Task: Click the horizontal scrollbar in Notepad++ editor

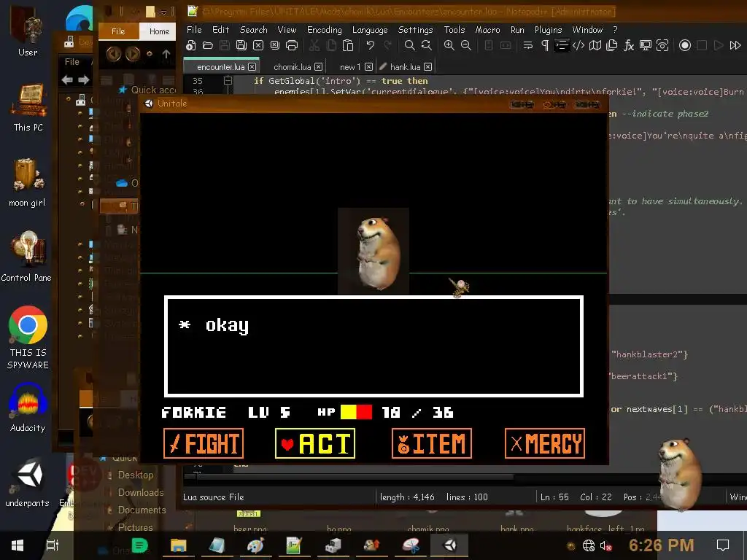Action: [x=354, y=476]
